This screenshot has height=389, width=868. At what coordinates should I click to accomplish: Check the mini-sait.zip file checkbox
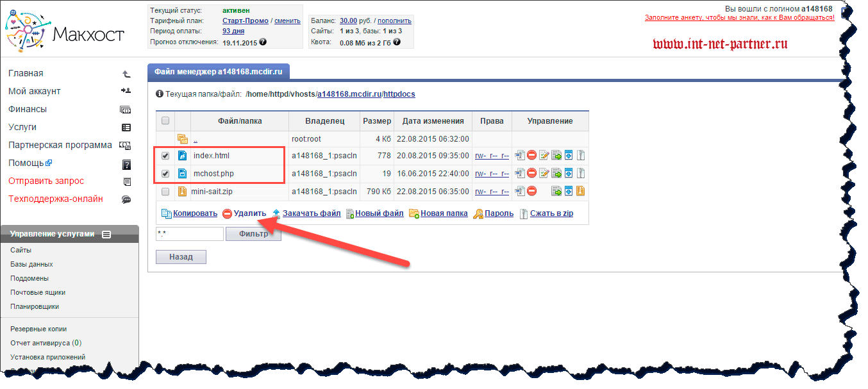pyautogui.click(x=165, y=191)
